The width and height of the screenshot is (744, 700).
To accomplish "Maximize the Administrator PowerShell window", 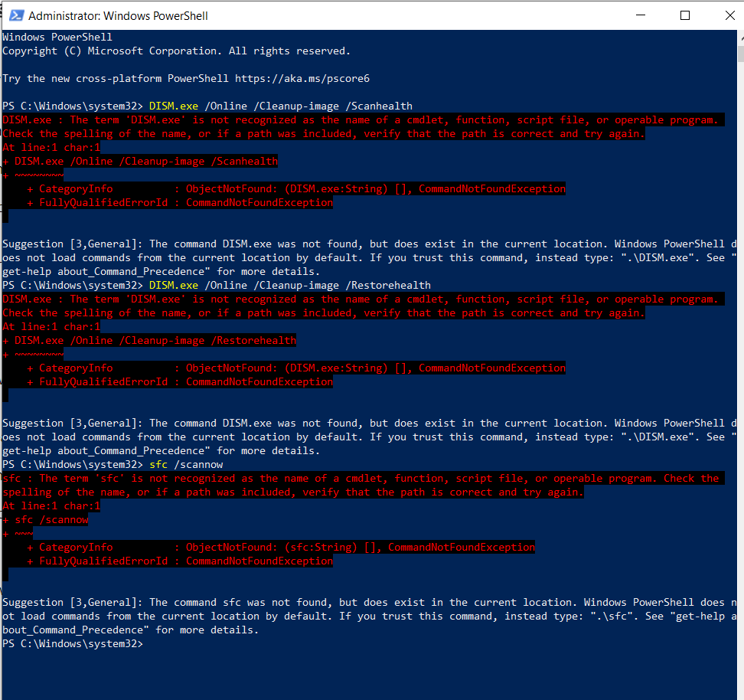I will tap(685, 15).
